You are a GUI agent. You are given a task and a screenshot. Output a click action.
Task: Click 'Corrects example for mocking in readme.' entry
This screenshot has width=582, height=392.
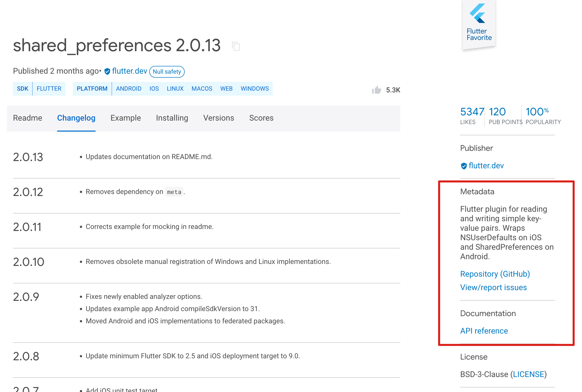pos(149,227)
